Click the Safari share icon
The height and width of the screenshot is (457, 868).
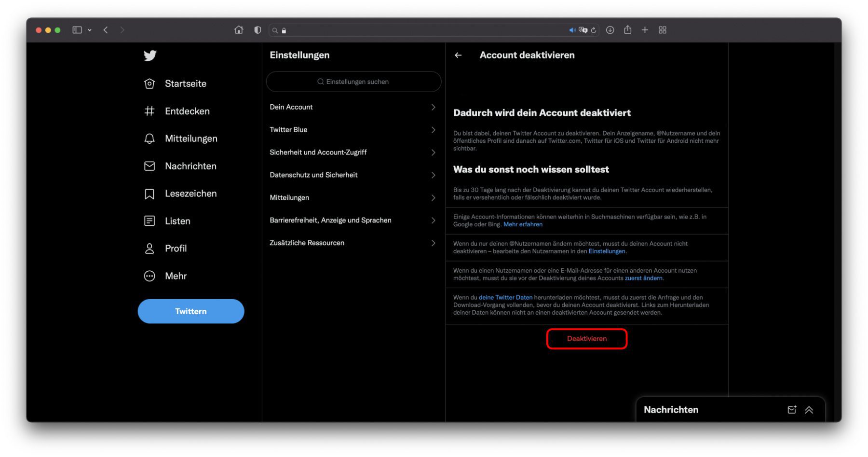pyautogui.click(x=627, y=30)
